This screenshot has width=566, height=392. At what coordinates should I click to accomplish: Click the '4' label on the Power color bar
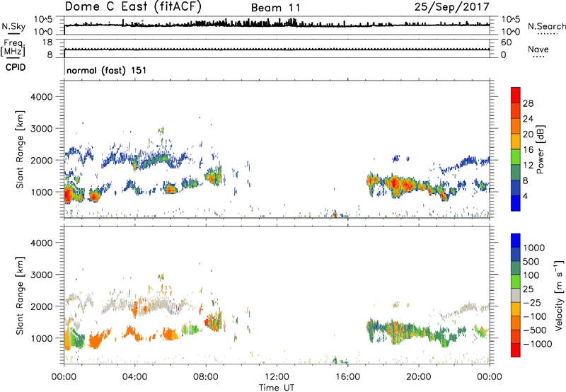[x=526, y=196]
